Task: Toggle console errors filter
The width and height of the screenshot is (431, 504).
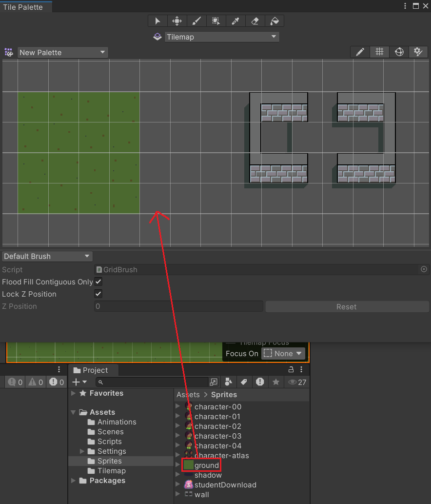Action: point(57,382)
